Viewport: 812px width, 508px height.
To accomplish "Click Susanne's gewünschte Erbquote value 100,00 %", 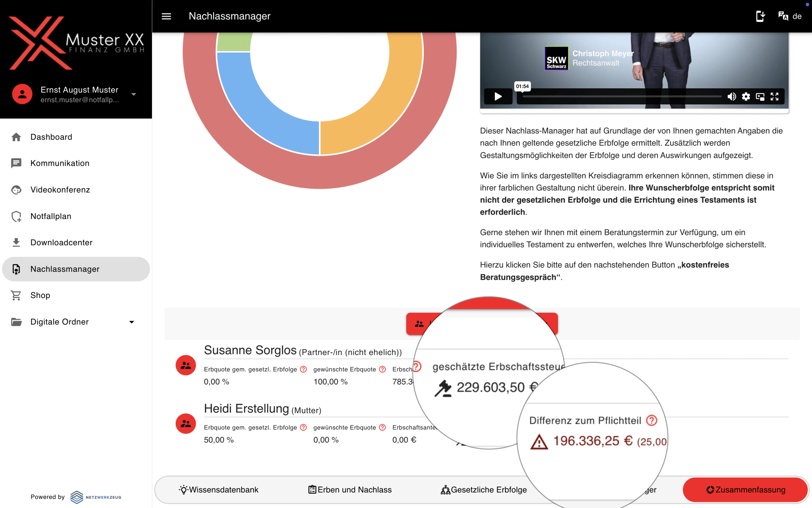I will 331,382.
